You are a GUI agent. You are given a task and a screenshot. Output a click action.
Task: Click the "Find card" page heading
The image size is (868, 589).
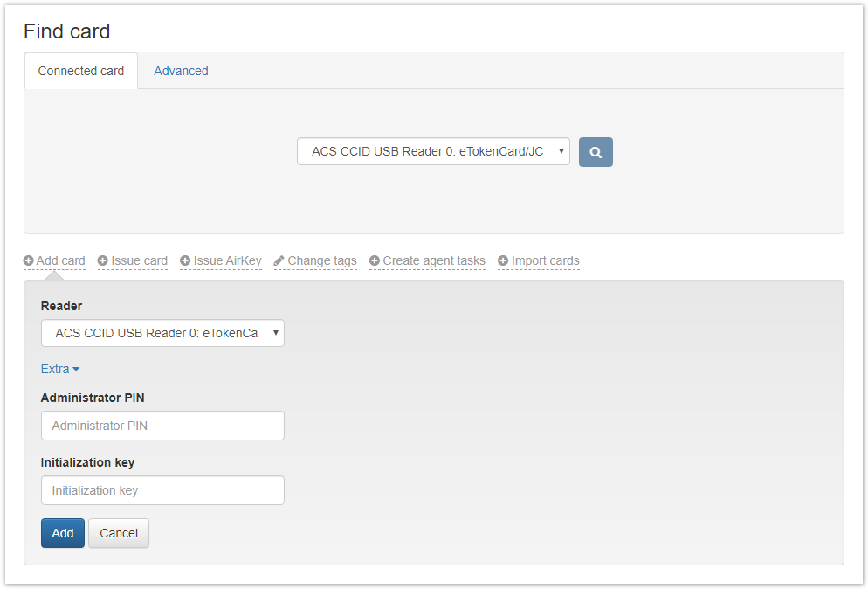click(67, 31)
